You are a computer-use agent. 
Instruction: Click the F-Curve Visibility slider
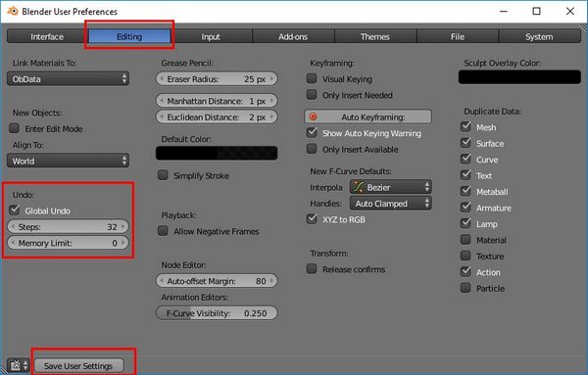pyautogui.click(x=217, y=313)
